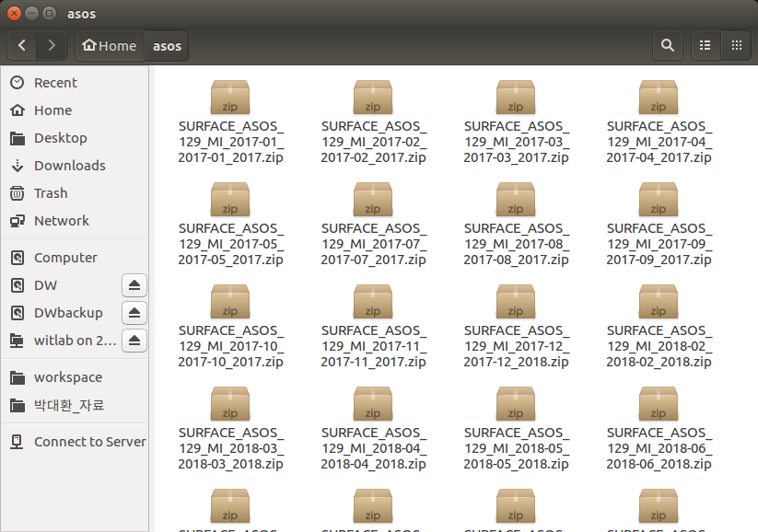This screenshot has height=532, width=758.
Task: Eject the DWbackup drive
Action: point(134,313)
